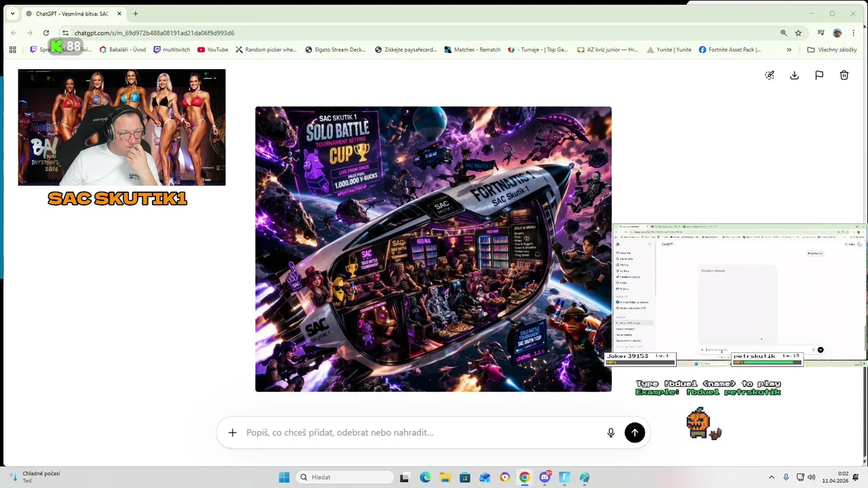Switch to Chrome on the taskbar

(x=524, y=477)
